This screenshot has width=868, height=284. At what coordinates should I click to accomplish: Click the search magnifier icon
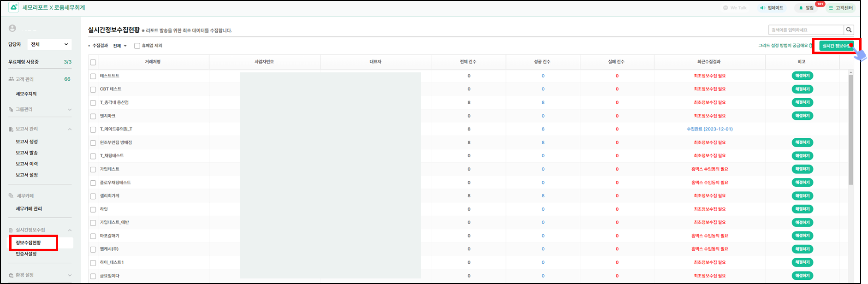pyautogui.click(x=849, y=30)
